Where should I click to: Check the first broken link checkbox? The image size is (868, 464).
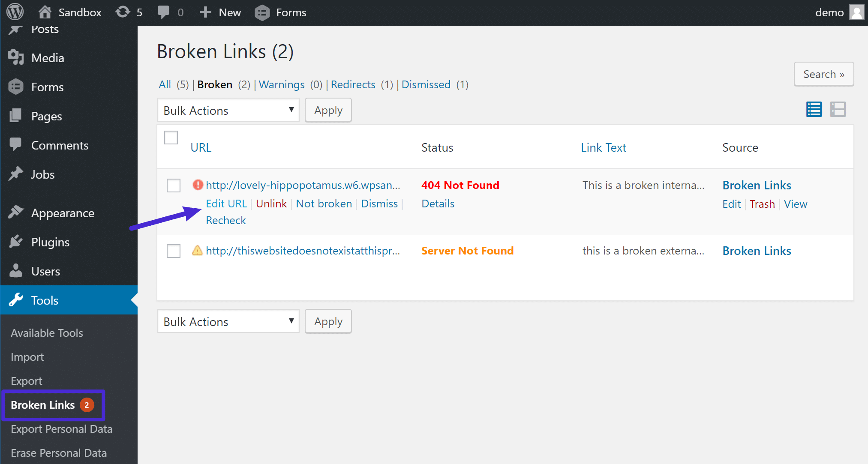pyautogui.click(x=172, y=185)
